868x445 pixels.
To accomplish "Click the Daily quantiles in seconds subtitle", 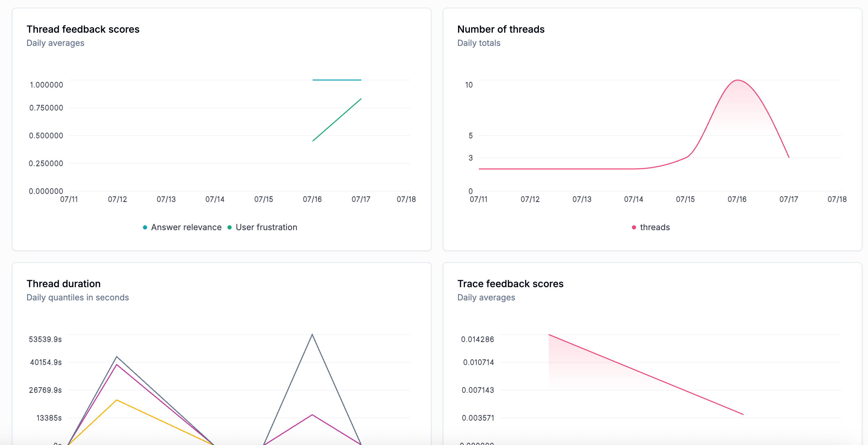I will (78, 297).
